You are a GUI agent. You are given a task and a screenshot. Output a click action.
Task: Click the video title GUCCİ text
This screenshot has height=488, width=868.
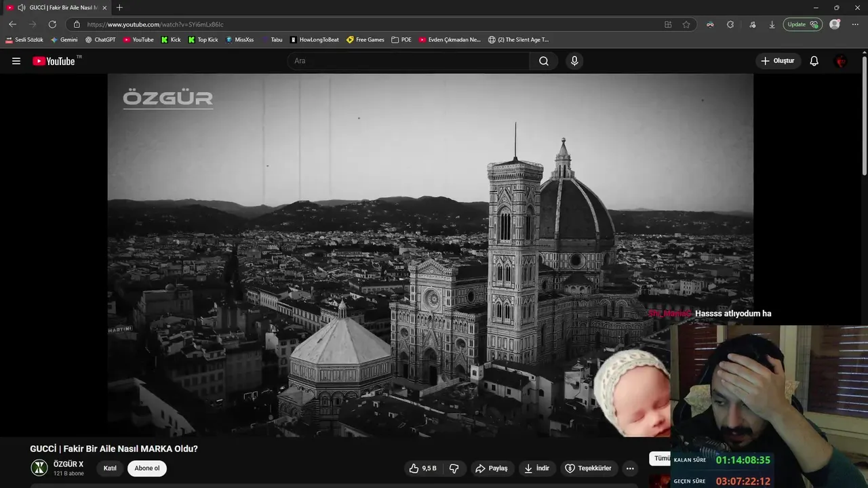pyautogui.click(x=114, y=449)
